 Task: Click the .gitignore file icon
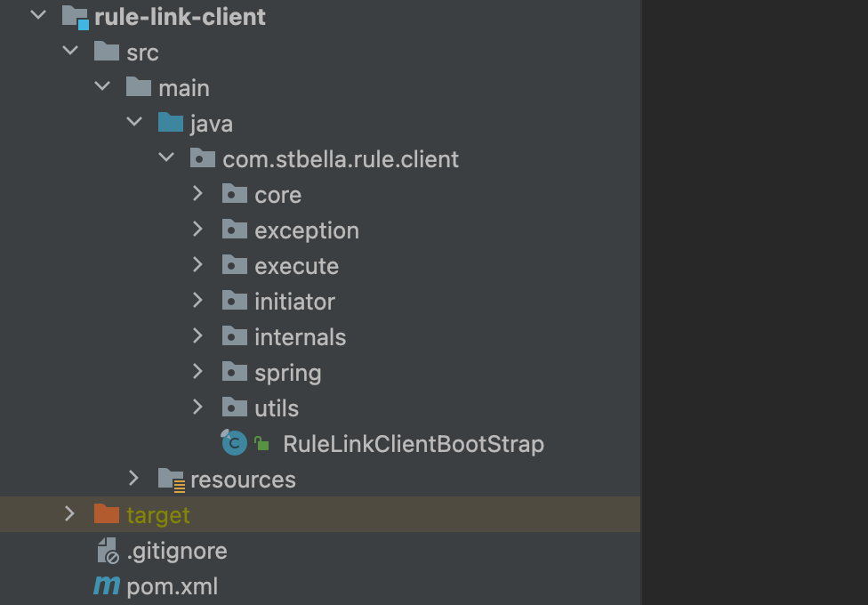(107, 551)
